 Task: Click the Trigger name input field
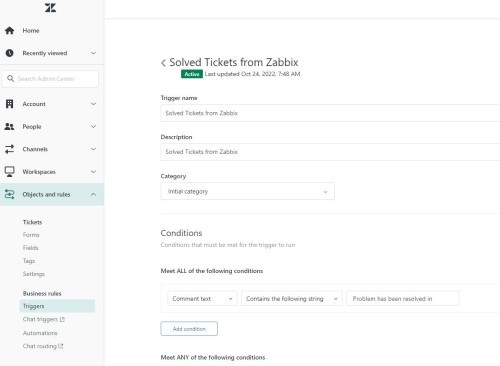pyautogui.click(x=330, y=113)
